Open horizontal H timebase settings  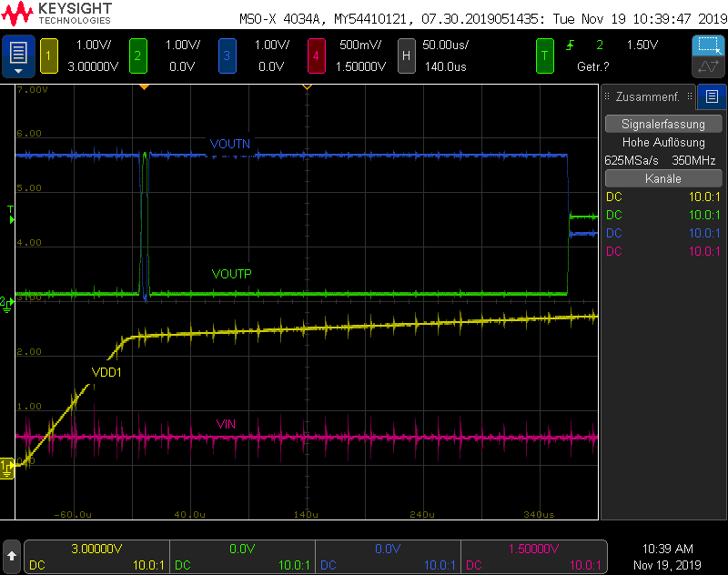click(406, 55)
